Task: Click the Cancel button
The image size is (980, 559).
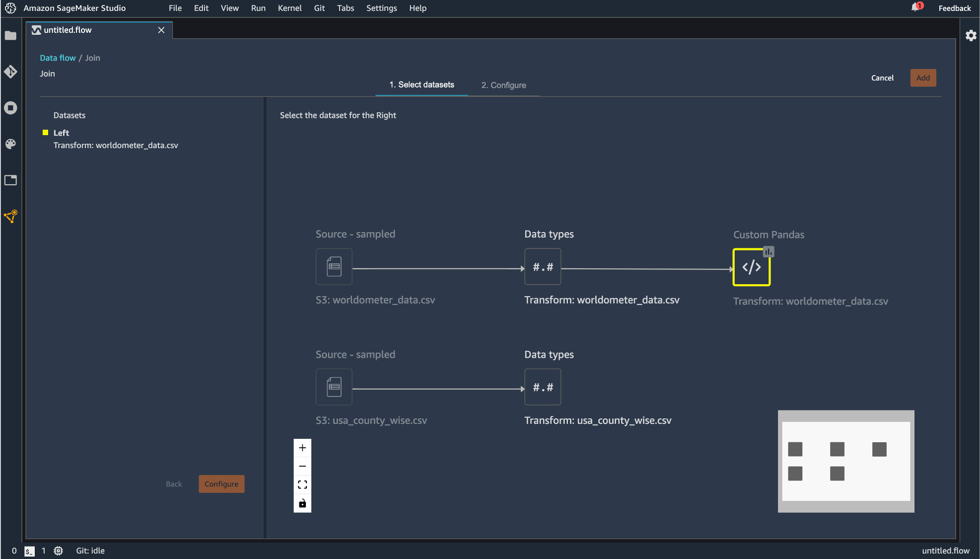Action: (882, 78)
